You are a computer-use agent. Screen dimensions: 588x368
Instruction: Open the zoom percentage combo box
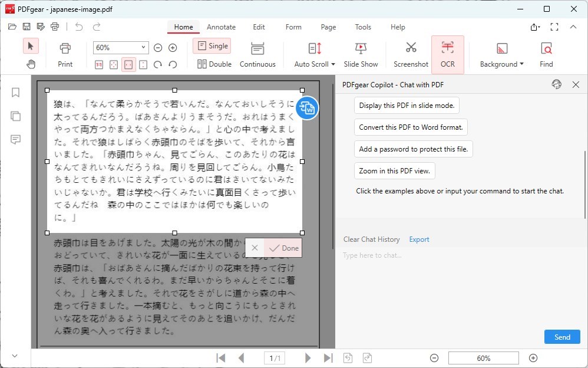click(x=121, y=48)
